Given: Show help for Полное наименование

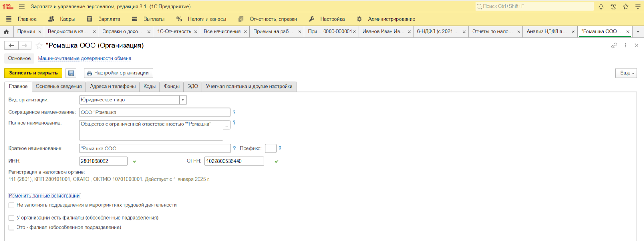Looking at the screenshot, I should click(x=234, y=122).
